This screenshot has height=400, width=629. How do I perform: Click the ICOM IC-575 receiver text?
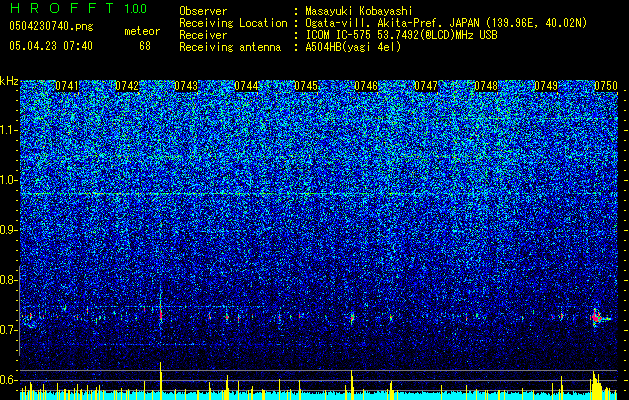(x=401, y=35)
